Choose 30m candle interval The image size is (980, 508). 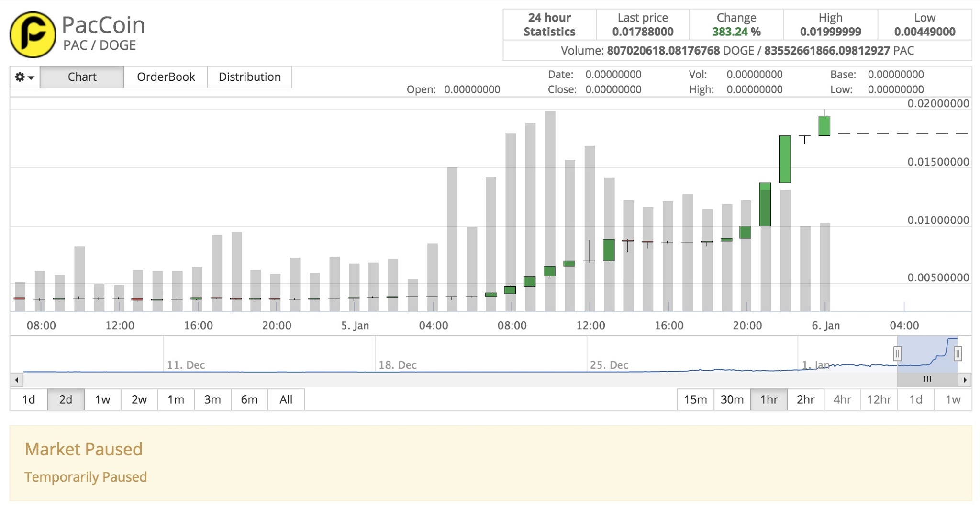click(732, 399)
